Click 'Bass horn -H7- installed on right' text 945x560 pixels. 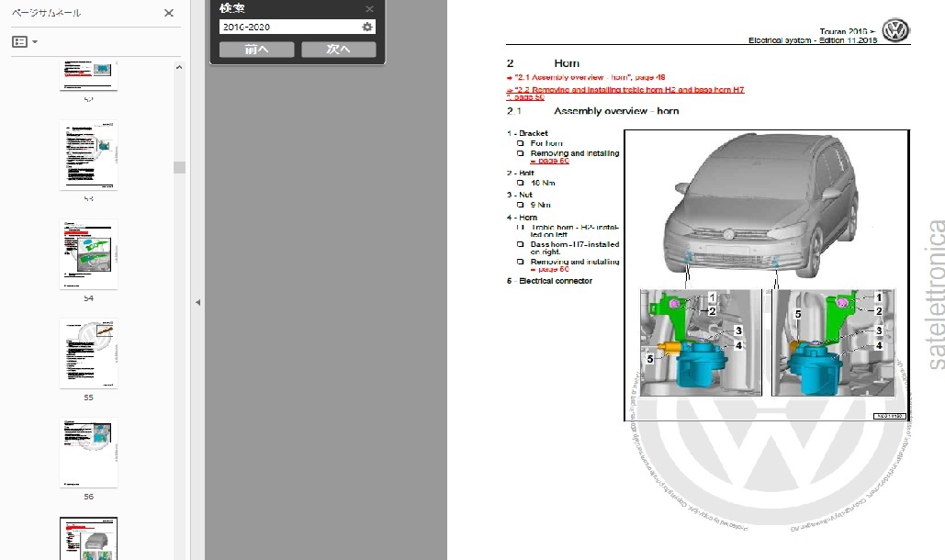(x=574, y=248)
